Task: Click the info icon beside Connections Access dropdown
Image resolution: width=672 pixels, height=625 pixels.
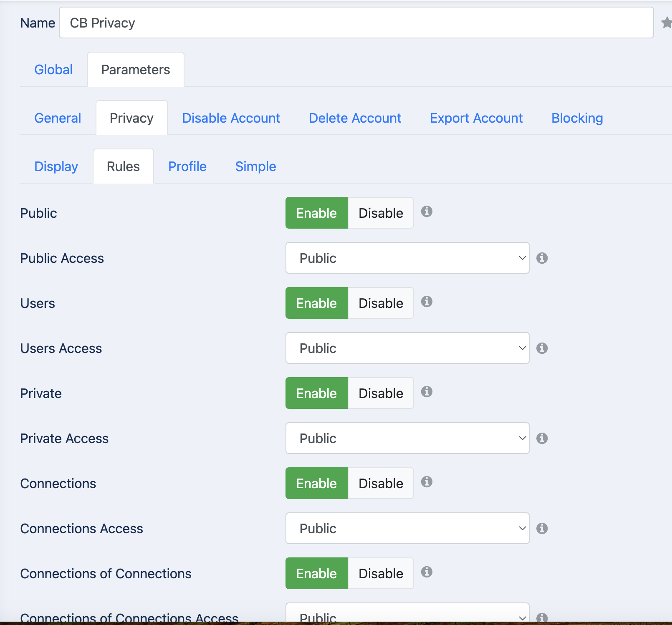Action: click(542, 529)
